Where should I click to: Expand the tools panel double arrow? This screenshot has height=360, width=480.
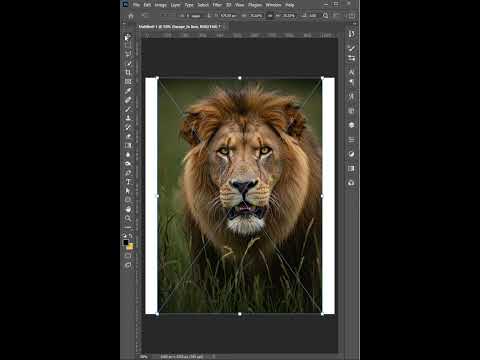125,24
